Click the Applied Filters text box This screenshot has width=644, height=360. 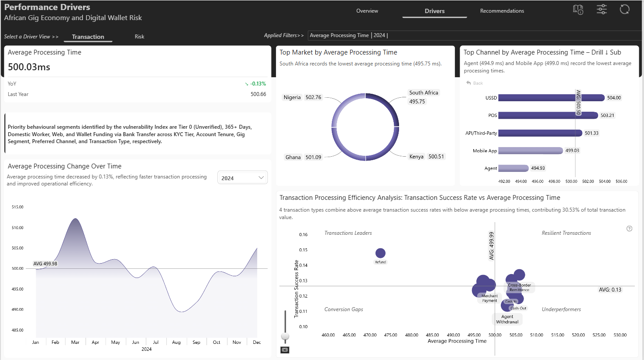coord(474,35)
